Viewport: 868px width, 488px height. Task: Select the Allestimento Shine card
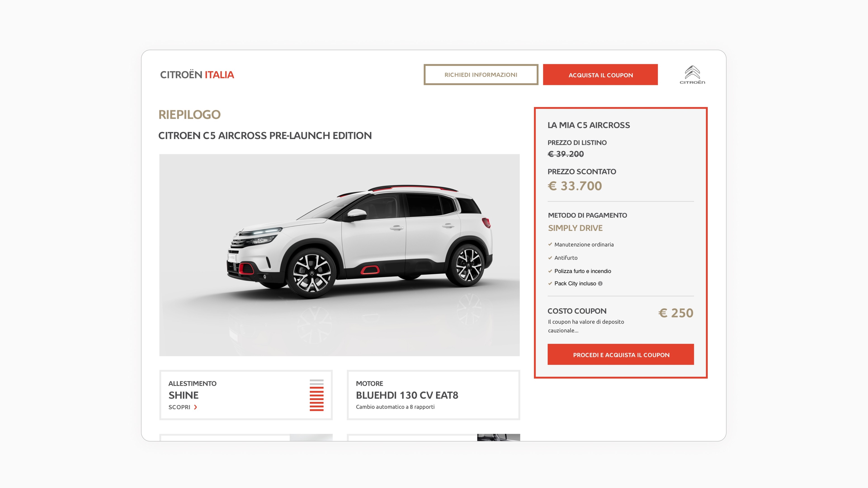pyautogui.click(x=246, y=395)
